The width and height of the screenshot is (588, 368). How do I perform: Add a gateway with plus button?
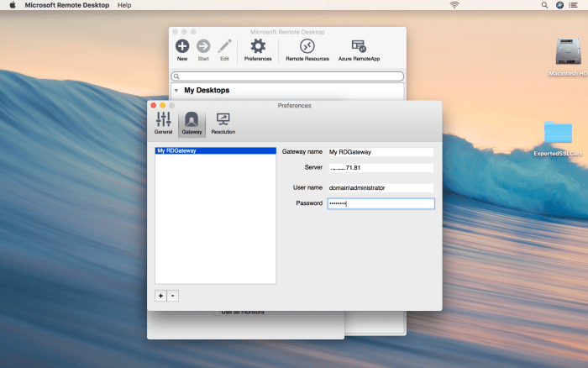161,296
